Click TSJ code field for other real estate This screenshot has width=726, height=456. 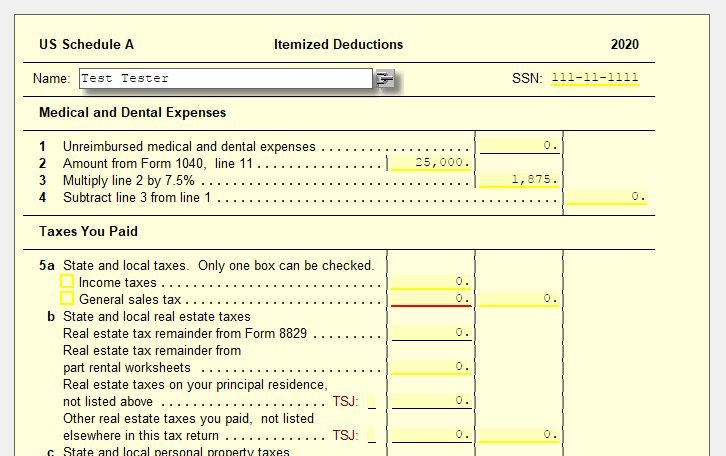372,436
